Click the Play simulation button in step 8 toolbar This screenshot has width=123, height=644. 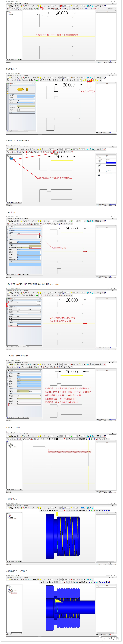point(50,510)
